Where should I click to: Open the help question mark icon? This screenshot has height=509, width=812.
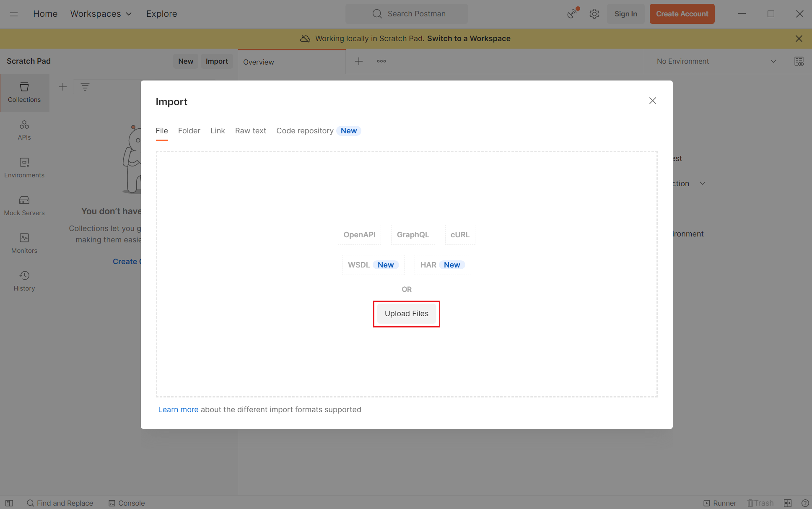coord(805,503)
